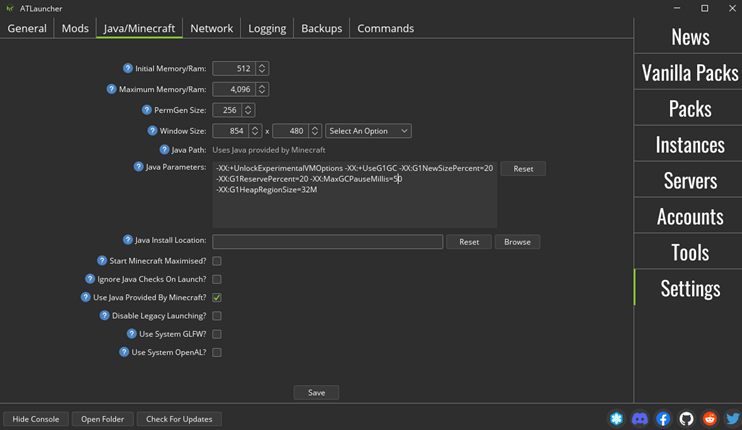742x430 pixels.
Task: Click Browse for Java install location
Action: click(x=517, y=242)
